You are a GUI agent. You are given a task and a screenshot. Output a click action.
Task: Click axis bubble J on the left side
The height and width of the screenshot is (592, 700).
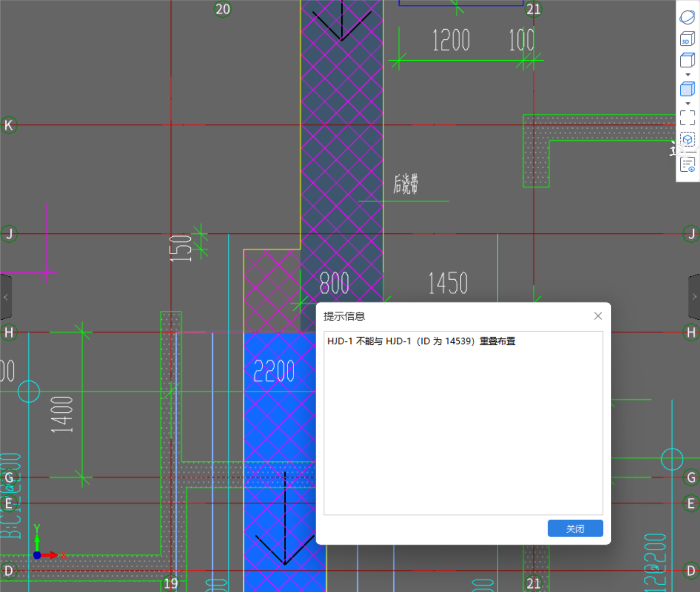tap(8, 234)
